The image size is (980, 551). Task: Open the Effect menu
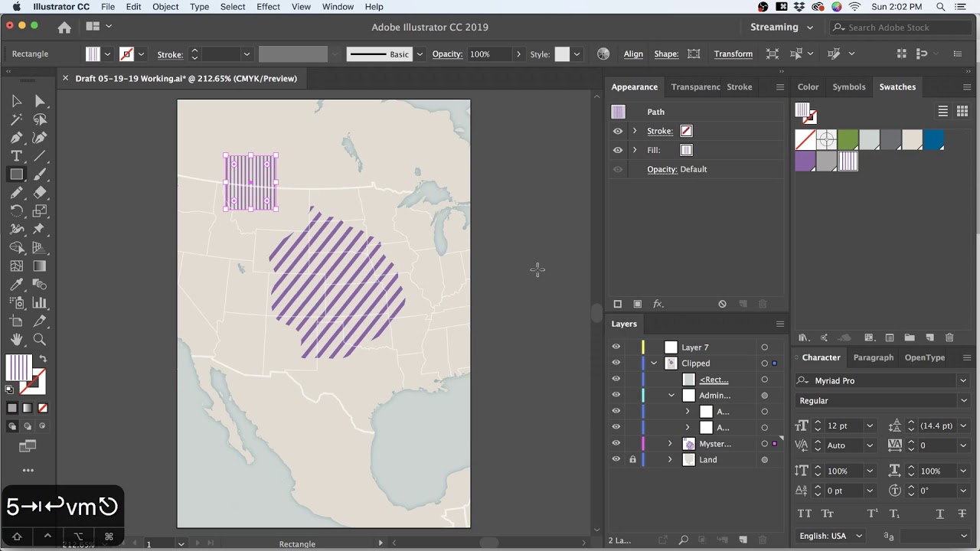(268, 7)
